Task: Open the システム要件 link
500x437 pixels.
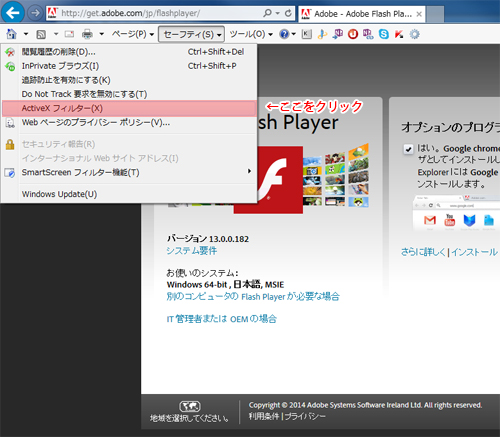Action: pyautogui.click(x=192, y=251)
